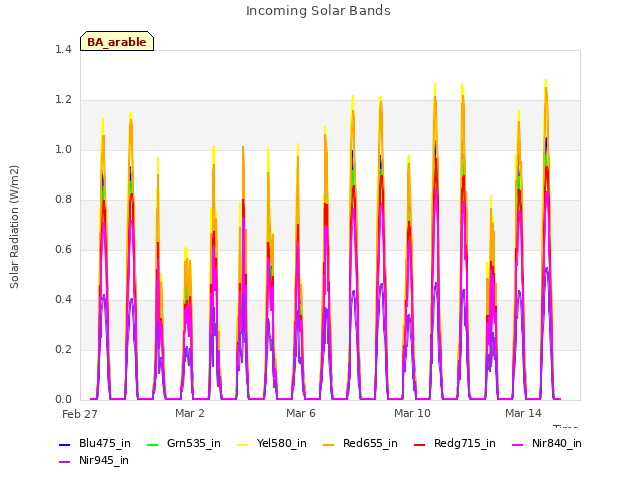This screenshot has height=480, width=640.
Task: Click the 1.2 y-axis tick label
Action: pyautogui.click(x=63, y=100)
